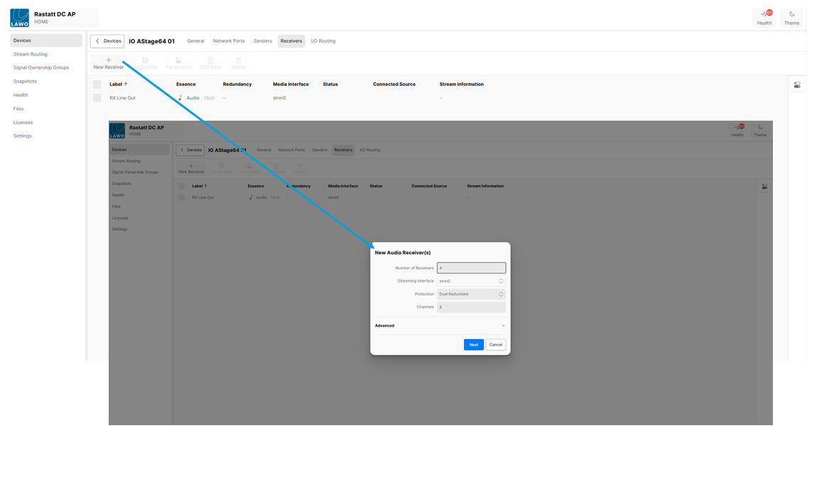Open the Protection dropdown showing Dual Redundant
Screen dimensions: 829x504
471,294
